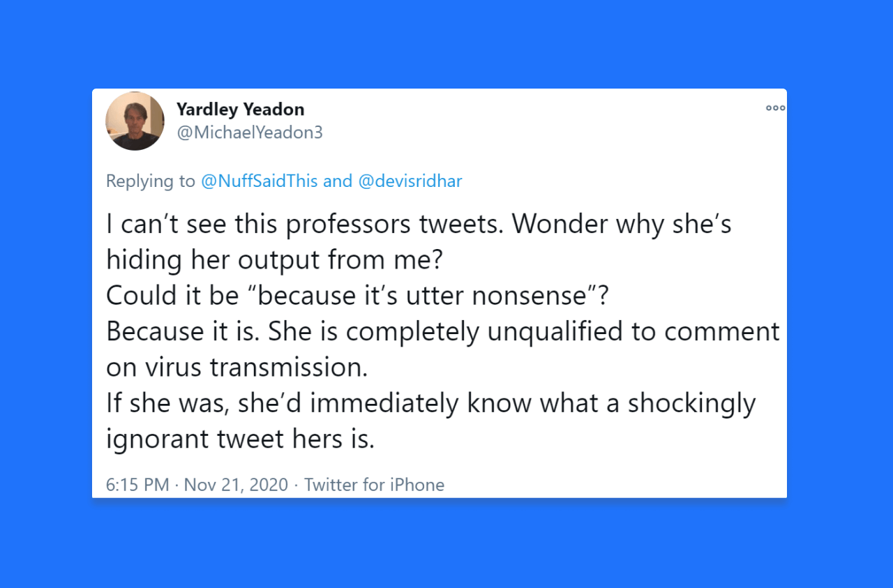Click the 'If she was, she'd immediately know' line

tap(430, 404)
